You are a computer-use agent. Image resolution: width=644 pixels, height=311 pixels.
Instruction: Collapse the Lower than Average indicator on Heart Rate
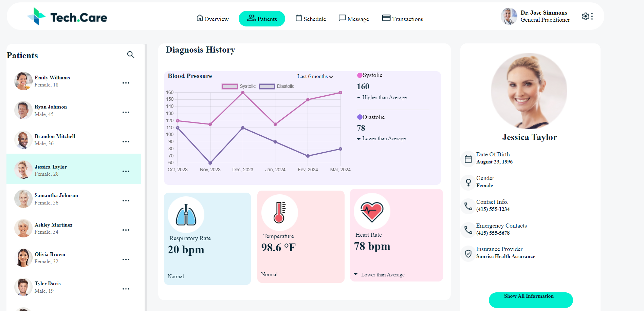355,274
